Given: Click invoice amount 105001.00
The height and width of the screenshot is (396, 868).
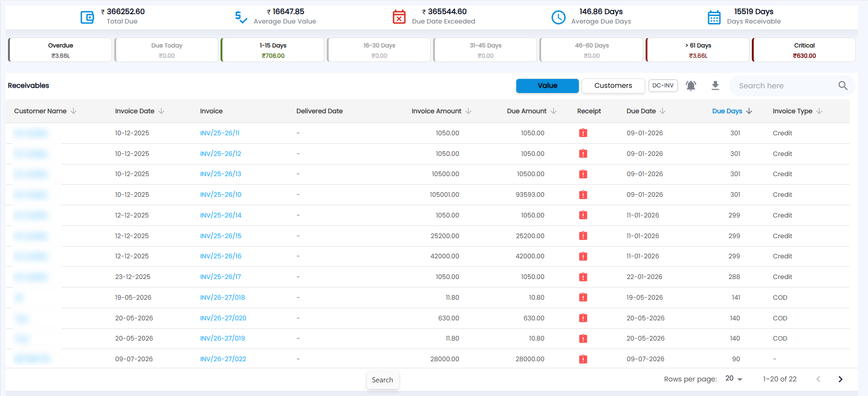Looking at the screenshot, I should click(444, 194).
